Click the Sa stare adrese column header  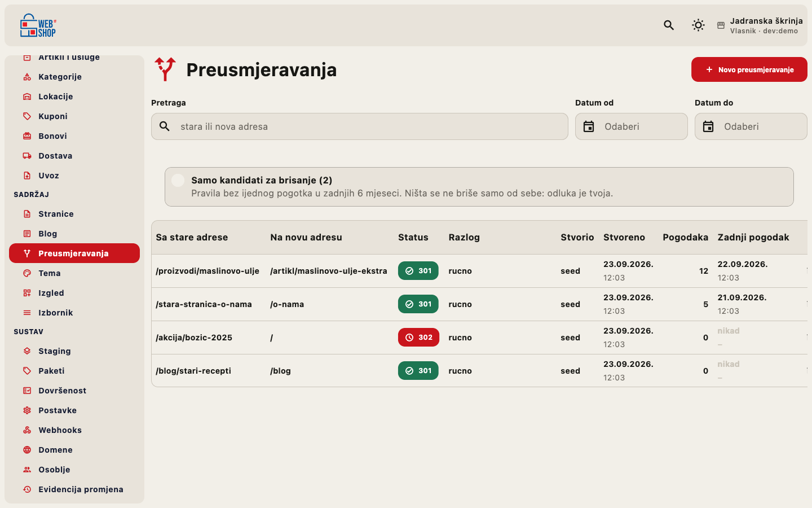pyautogui.click(x=192, y=238)
